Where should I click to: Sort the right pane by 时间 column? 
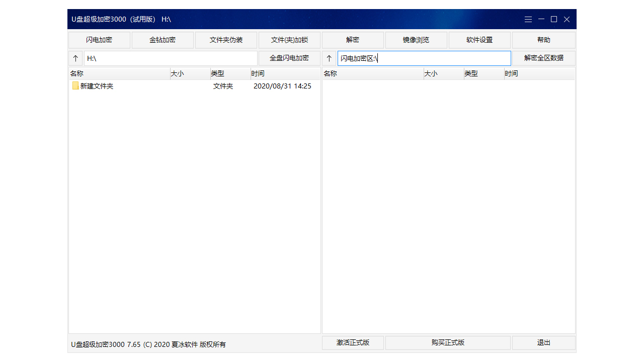539,74
